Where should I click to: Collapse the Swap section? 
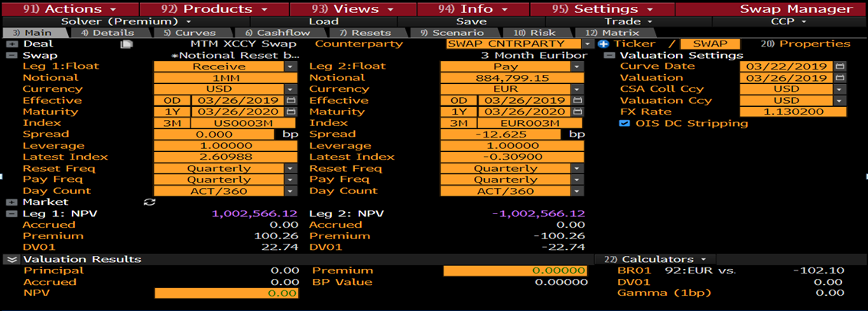11,56
